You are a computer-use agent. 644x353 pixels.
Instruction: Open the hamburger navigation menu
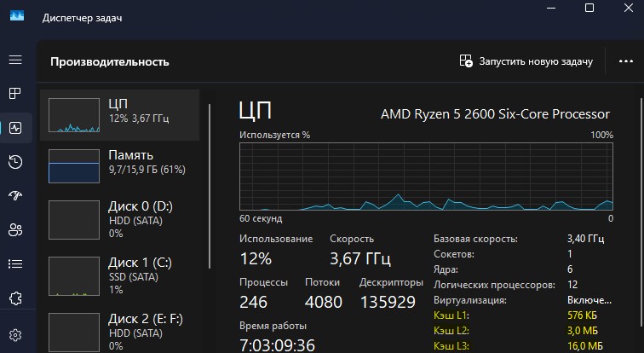tap(15, 60)
